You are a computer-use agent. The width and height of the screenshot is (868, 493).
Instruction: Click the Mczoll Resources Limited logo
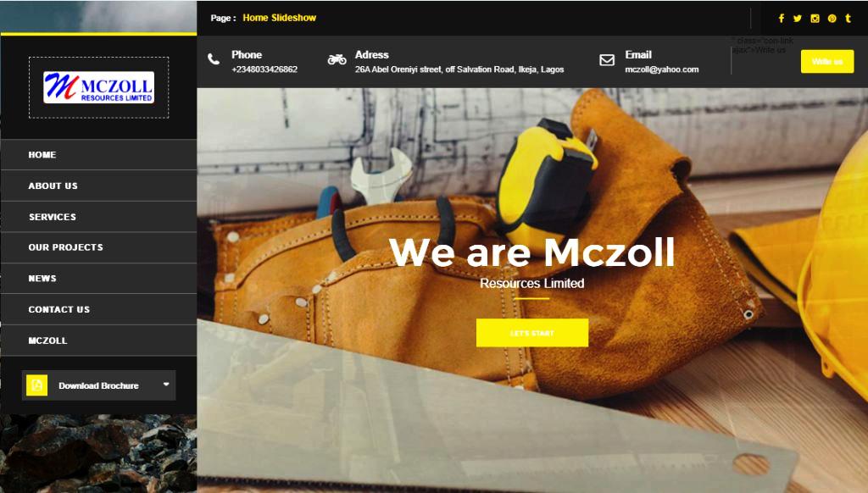99,87
